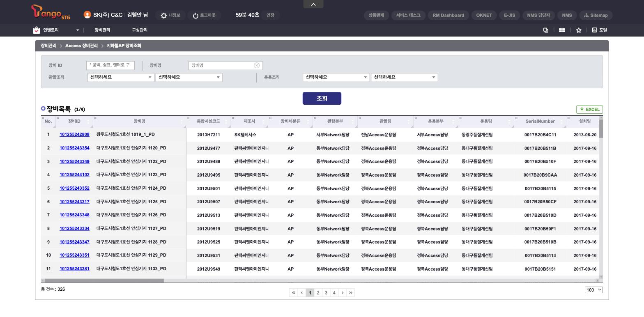
Task: Click the 장비 ID input field
Action: [110, 65]
